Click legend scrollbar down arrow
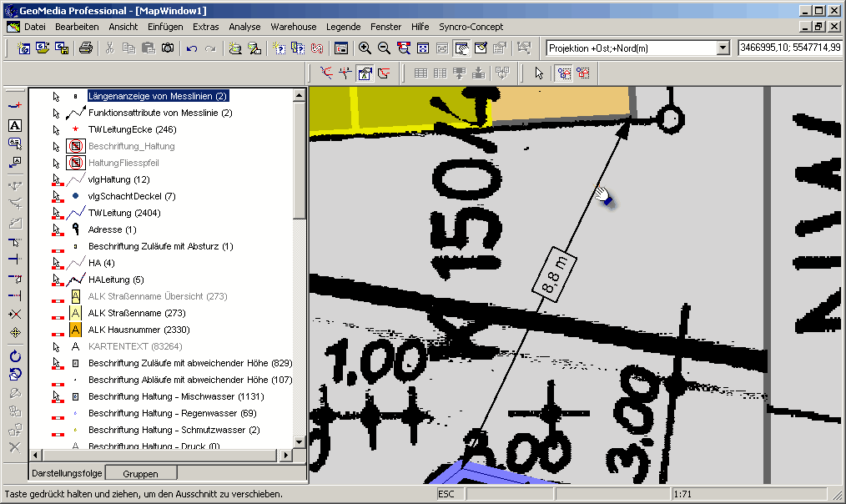This screenshot has height=504, width=846. pyautogui.click(x=299, y=441)
